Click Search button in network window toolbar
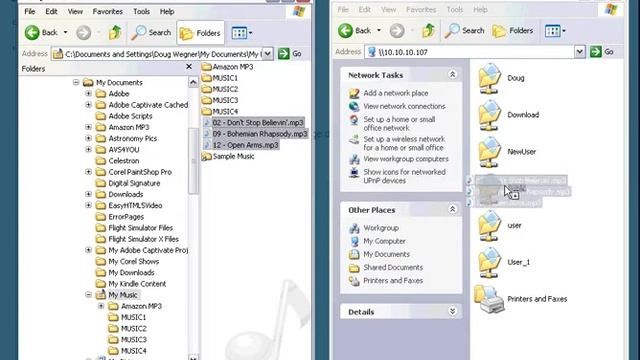Screen dimensions: 640x360 pos(464,31)
